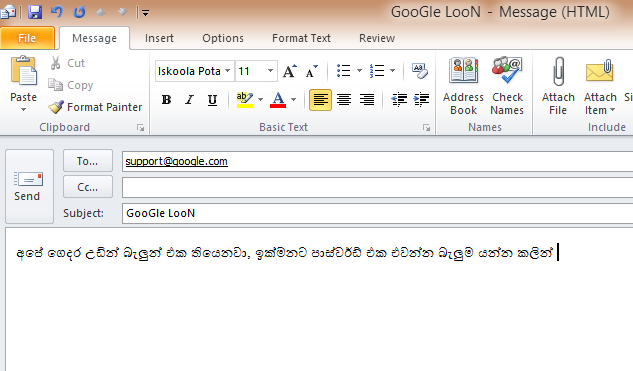
Task: Expand the font color arrow
Action: (x=293, y=100)
